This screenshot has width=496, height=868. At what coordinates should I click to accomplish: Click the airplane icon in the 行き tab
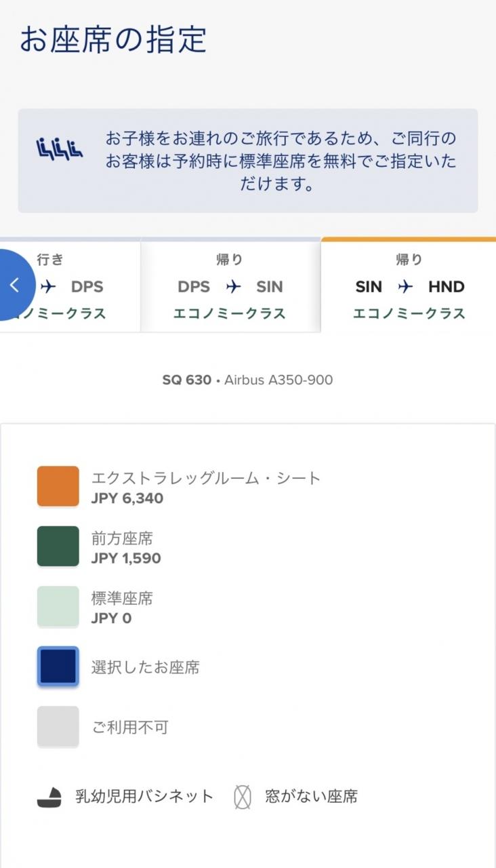(48, 287)
